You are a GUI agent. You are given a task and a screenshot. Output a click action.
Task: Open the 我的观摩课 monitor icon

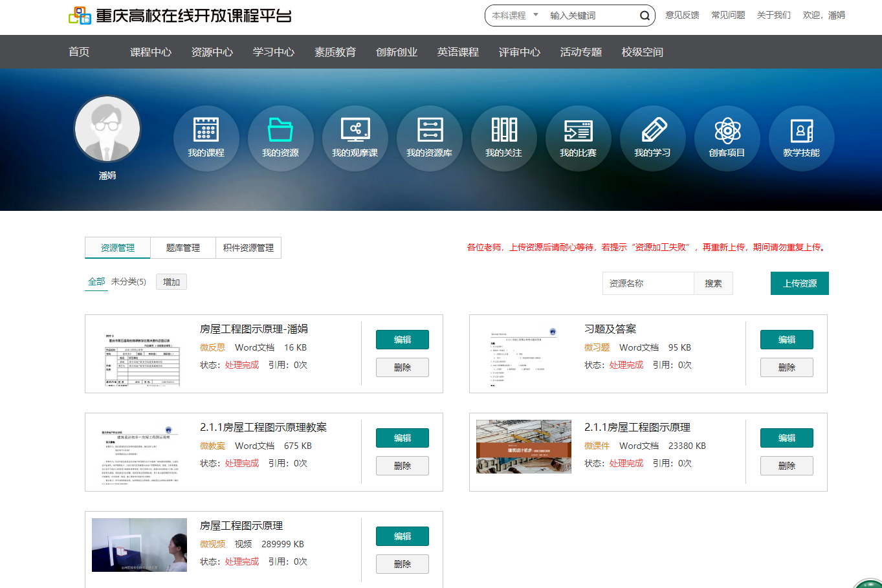click(x=355, y=130)
